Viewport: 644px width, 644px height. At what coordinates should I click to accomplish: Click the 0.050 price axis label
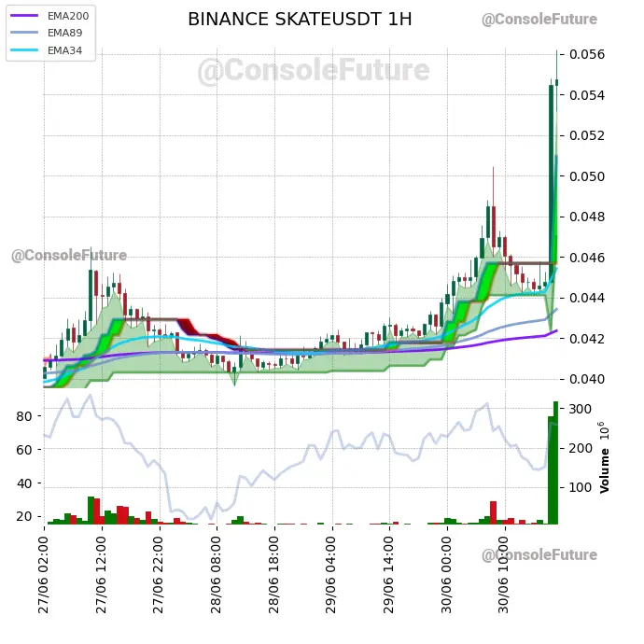587,176
